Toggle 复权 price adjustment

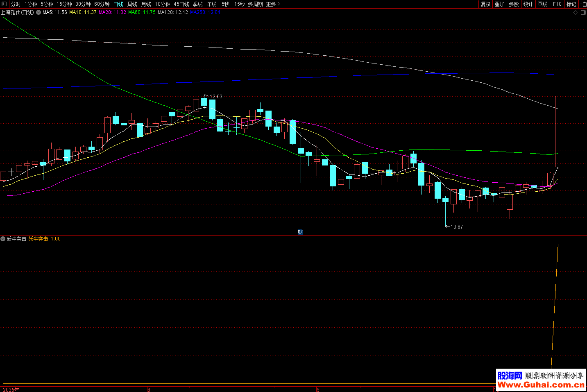coord(485,4)
